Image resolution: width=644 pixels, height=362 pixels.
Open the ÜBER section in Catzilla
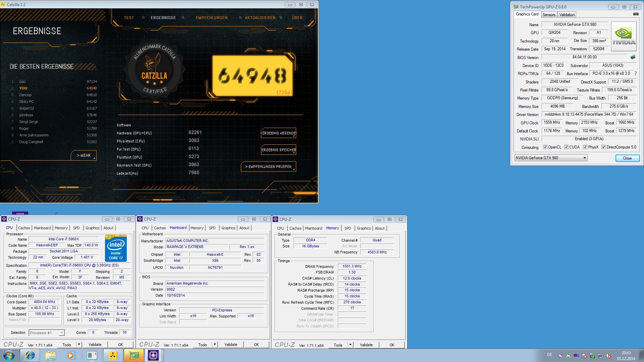tap(297, 18)
